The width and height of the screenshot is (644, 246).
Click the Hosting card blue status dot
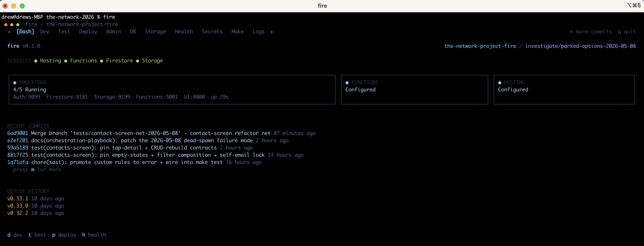(x=499, y=83)
